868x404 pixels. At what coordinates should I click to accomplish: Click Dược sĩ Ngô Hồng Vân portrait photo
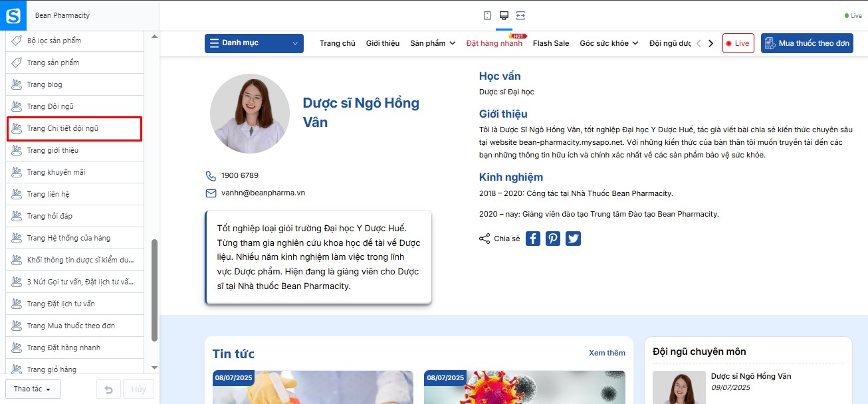pyautogui.click(x=250, y=114)
